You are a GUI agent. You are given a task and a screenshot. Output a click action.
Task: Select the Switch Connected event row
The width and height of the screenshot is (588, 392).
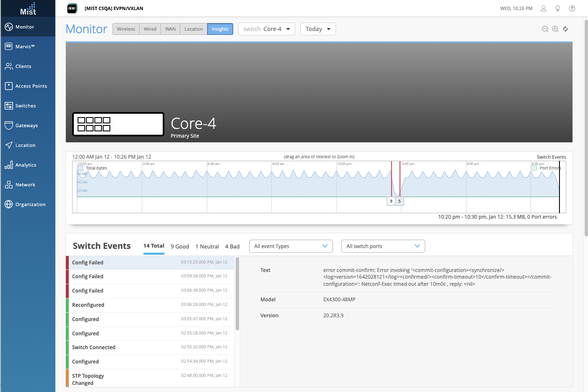(150, 348)
